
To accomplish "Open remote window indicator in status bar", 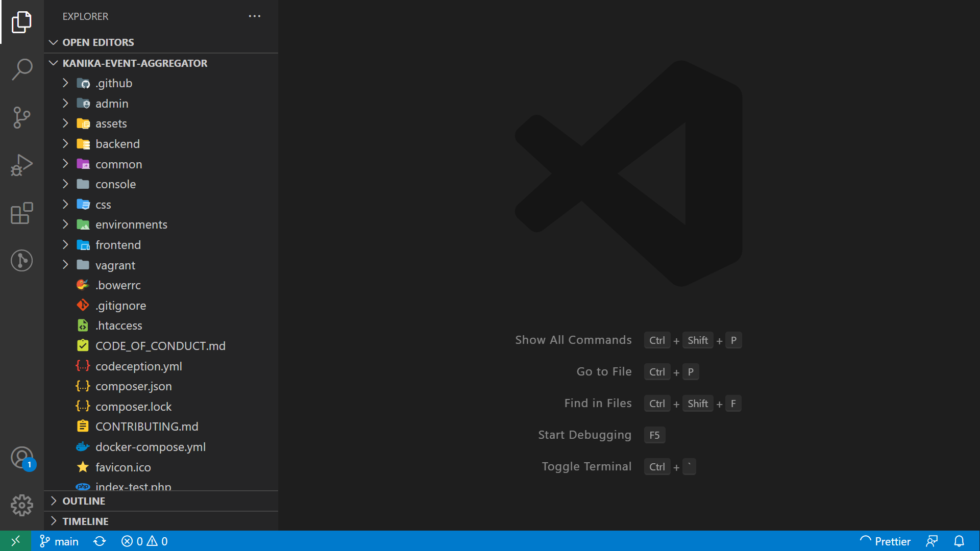I will [x=15, y=541].
